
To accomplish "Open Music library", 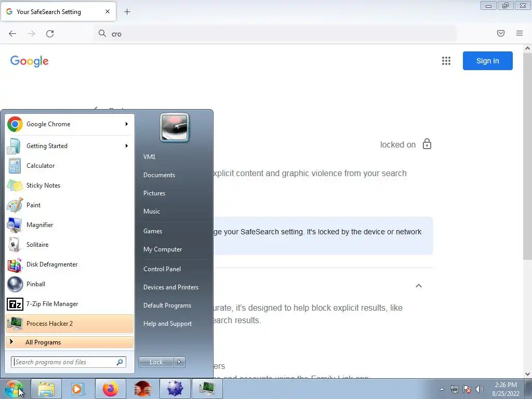I will click(x=151, y=211).
